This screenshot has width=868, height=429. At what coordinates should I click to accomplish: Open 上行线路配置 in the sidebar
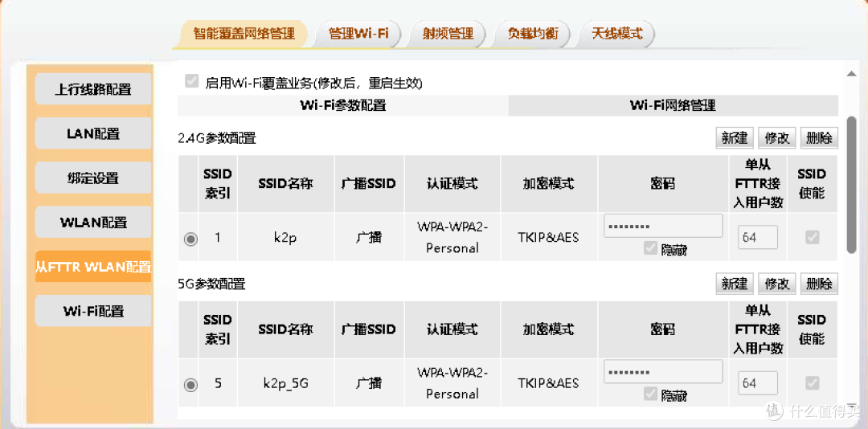[x=93, y=89]
